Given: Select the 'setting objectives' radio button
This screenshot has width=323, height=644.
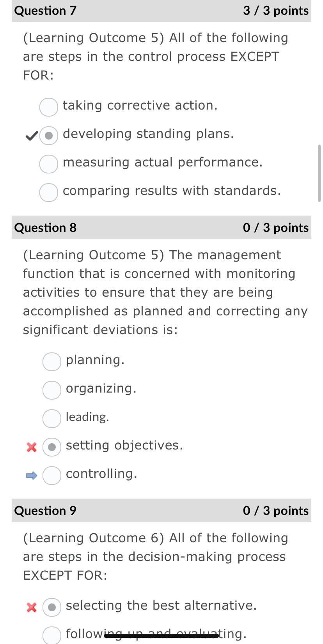Looking at the screenshot, I should [52, 447].
